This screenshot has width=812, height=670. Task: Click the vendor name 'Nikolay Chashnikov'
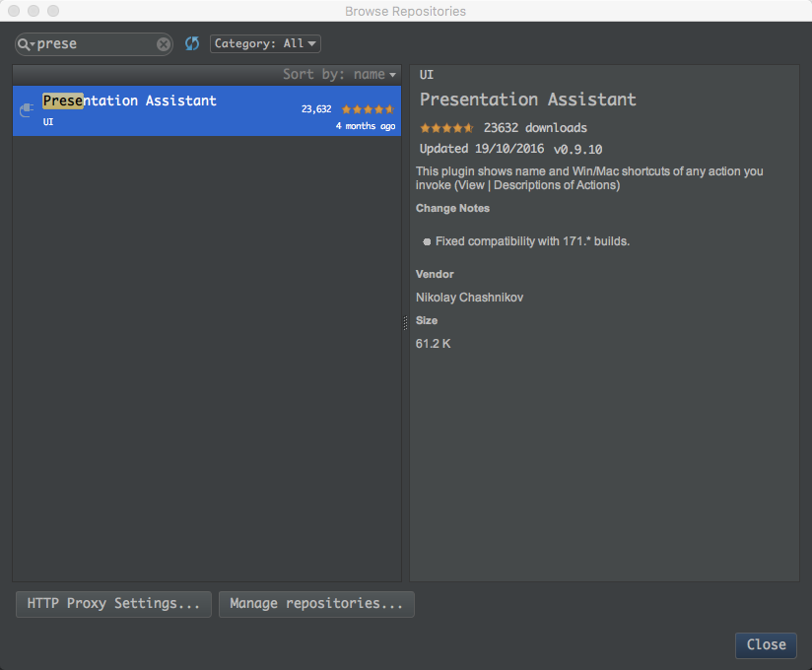tap(469, 298)
